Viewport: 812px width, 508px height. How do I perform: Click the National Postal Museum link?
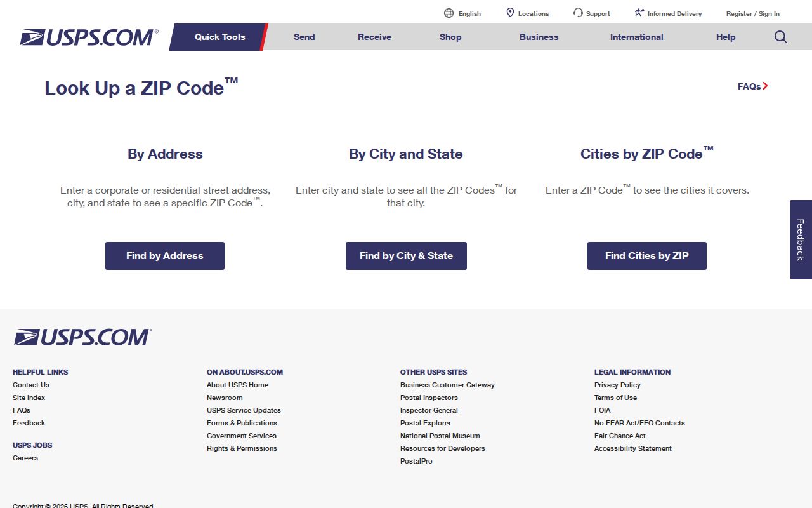[x=440, y=436]
